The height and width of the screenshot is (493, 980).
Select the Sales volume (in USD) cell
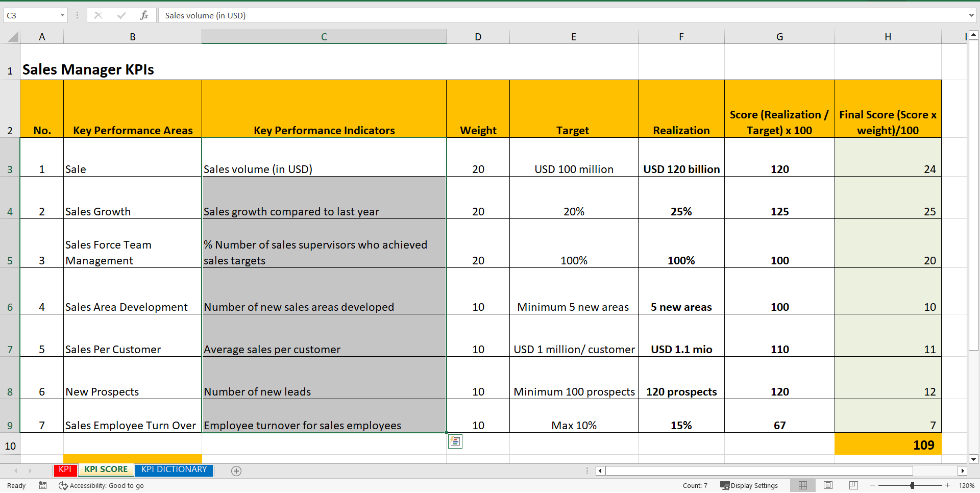coord(324,157)
